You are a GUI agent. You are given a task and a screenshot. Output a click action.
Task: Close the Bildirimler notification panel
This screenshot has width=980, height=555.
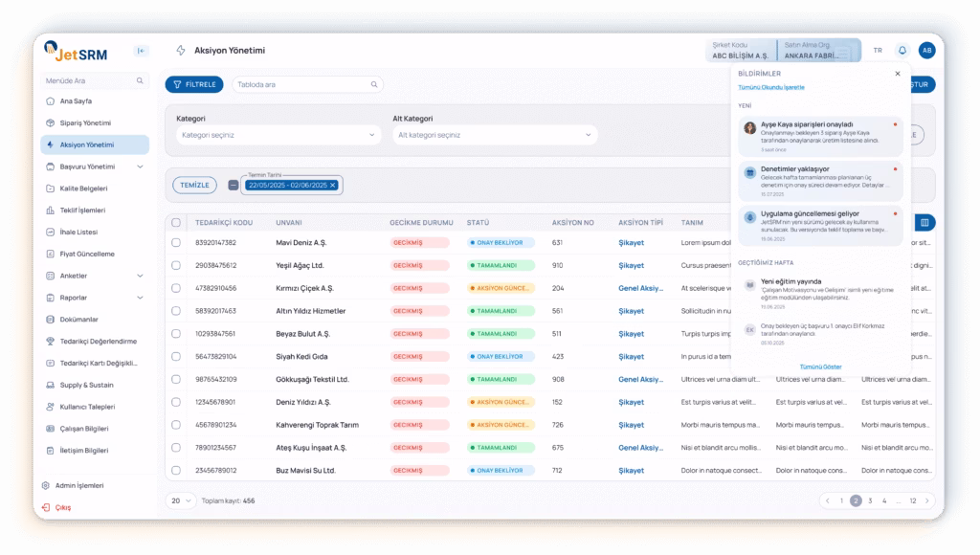[897, 74]
